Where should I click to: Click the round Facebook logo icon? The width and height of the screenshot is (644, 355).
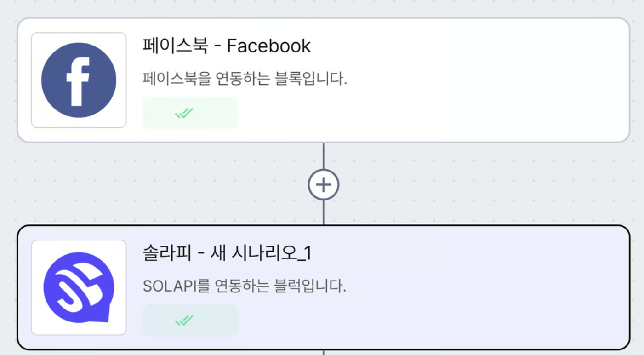point(79,80)
